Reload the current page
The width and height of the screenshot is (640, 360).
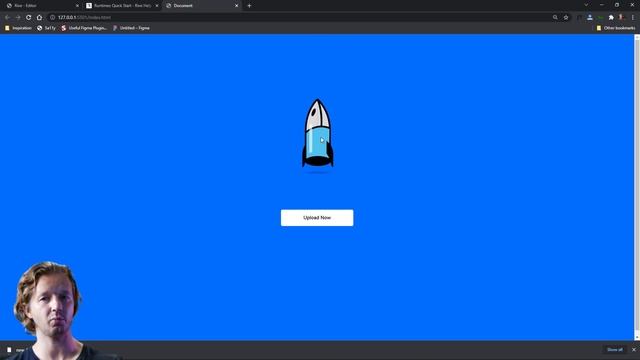click(x=29, y=18)
